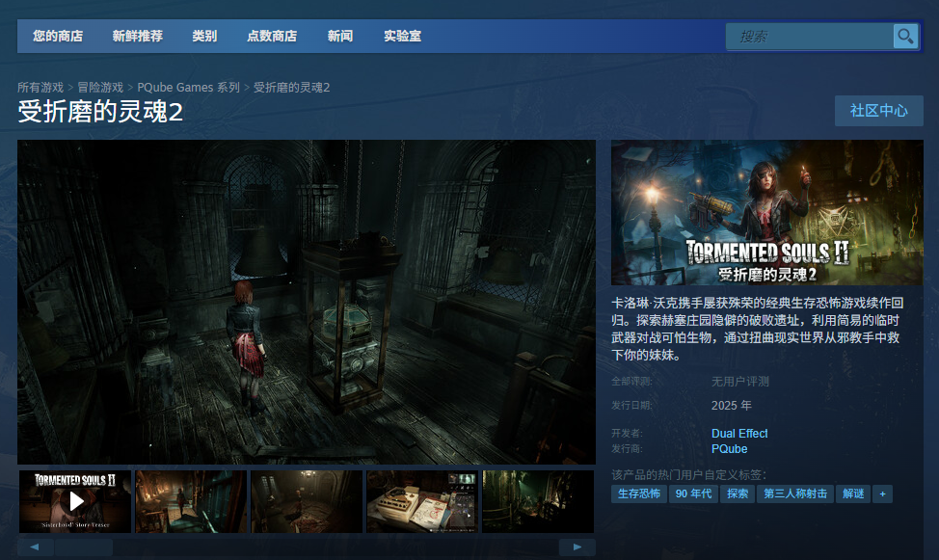Select the 第三人称射击 tag
The image size is (939, 560).
[794, 494]
